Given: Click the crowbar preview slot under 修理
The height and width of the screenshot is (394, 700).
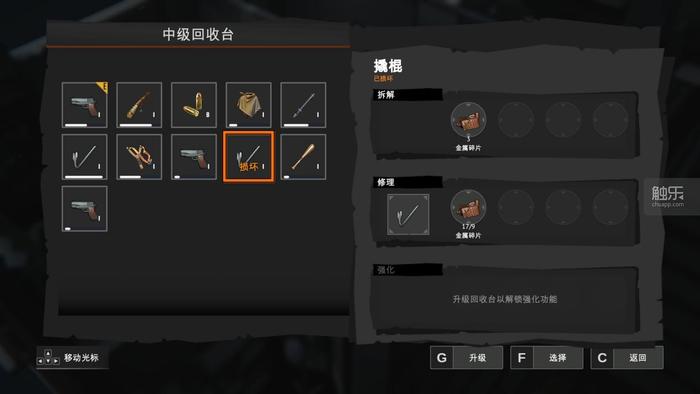Looking at the screenshot, I should coord(408,214).
